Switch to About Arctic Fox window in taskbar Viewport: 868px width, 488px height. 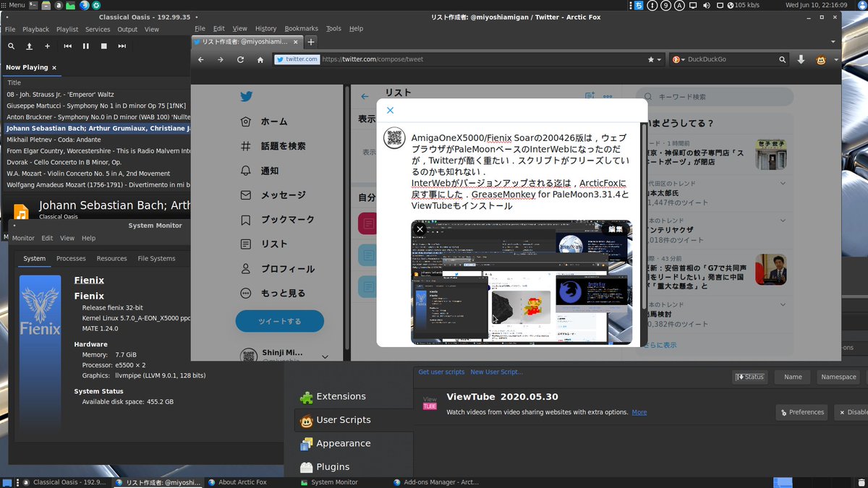coord(242,482)
